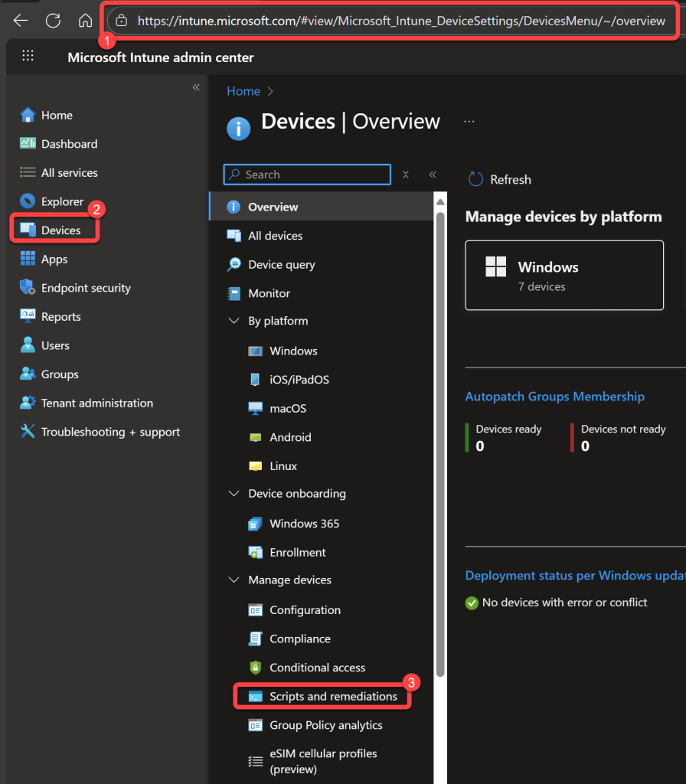The width and height of the screenshot is (686, 784).
Task: Open the Autopatch Groups Membership link
Action: 554,397
